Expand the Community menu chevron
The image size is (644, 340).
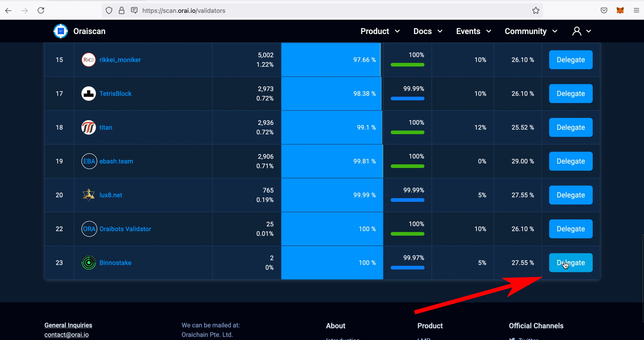pyautogui.click(x=555, y=31)
